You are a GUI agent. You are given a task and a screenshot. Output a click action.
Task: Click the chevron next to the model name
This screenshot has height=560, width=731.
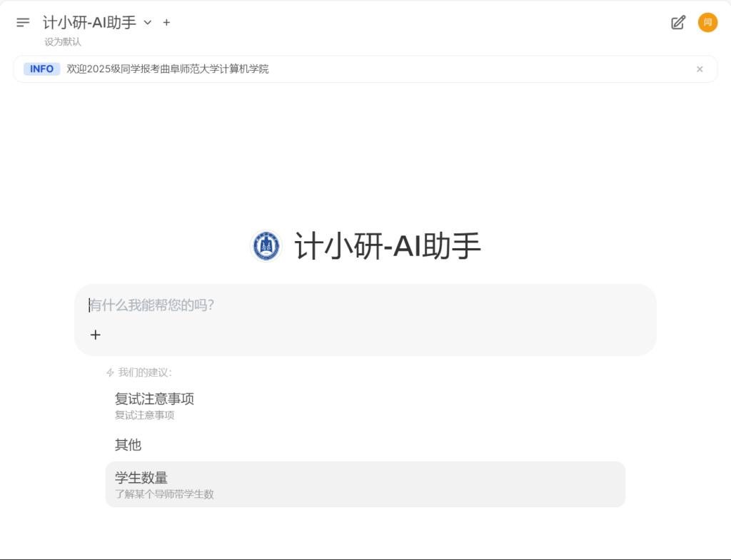tap(147, 22)
